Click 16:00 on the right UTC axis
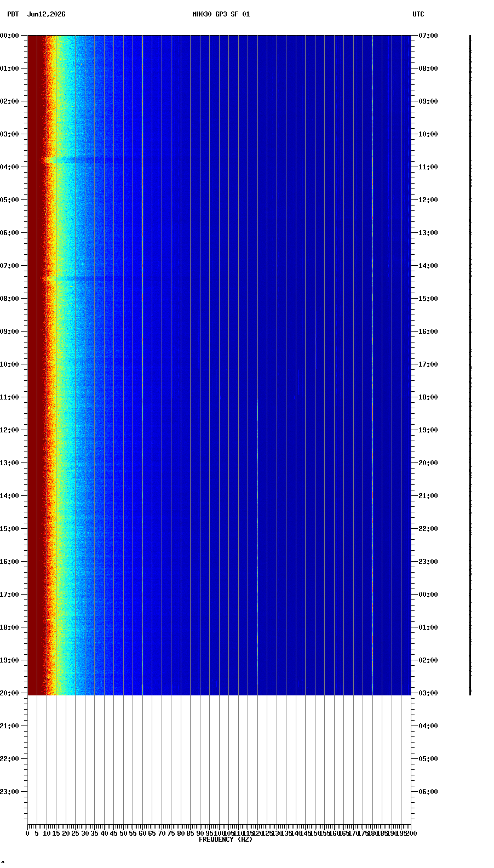This screenshot has height=868, width=494. (428, 332)
